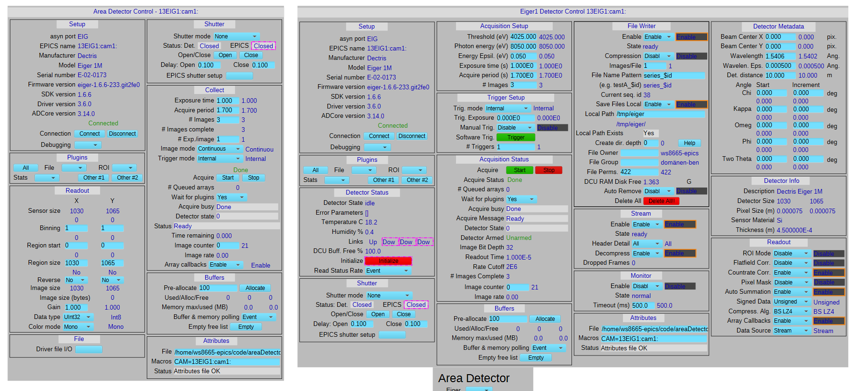Image resolution: width=868 pixels, height=391 pixels.
Task: Expand the Color mode Mono dropdown
Action: 78,327
